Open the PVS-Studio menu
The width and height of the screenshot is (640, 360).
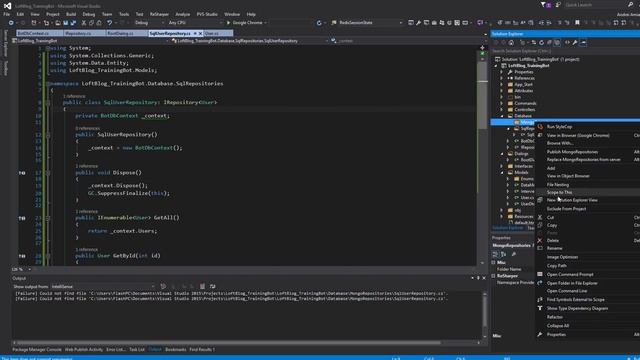click(207, 14)
